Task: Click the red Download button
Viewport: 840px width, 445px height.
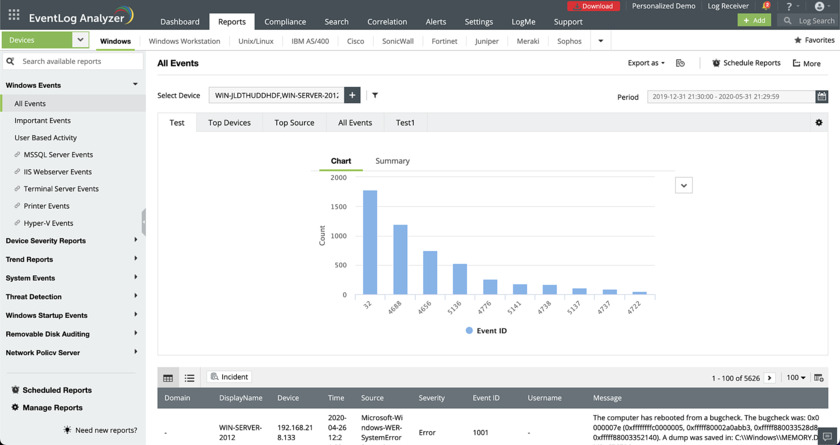Action: 594,6
